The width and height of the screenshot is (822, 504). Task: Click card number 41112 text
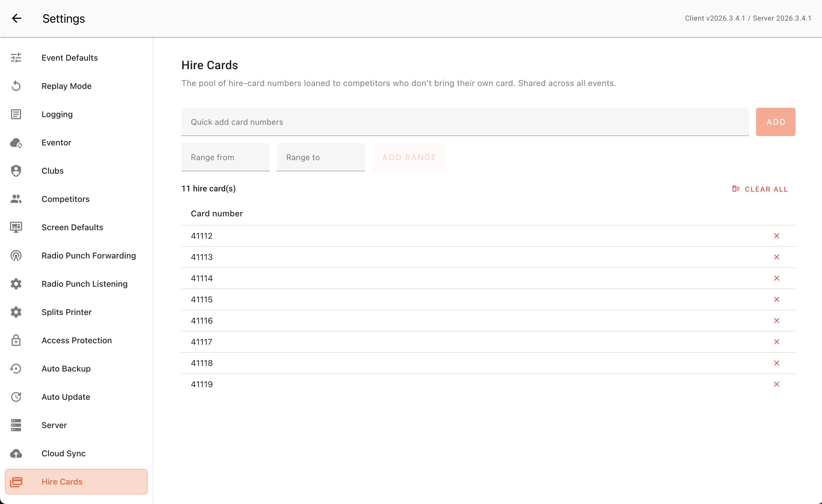[201, 236]
